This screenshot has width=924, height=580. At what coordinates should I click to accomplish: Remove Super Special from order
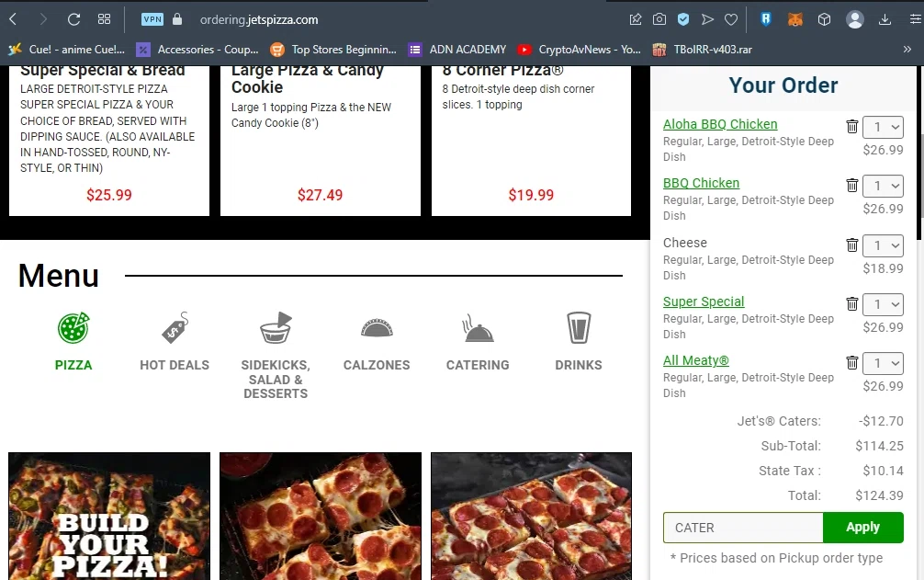pos(852,303)
